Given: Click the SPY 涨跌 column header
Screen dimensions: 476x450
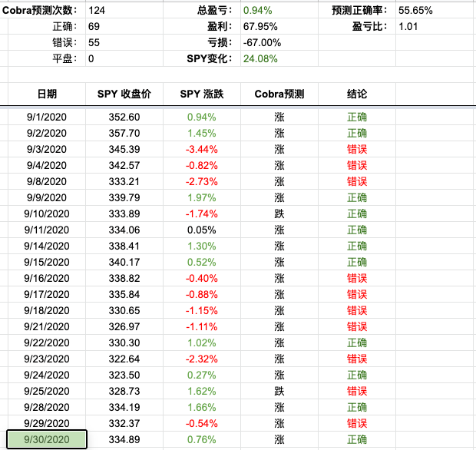Looking at the screenshot, I should coord(202,94).
